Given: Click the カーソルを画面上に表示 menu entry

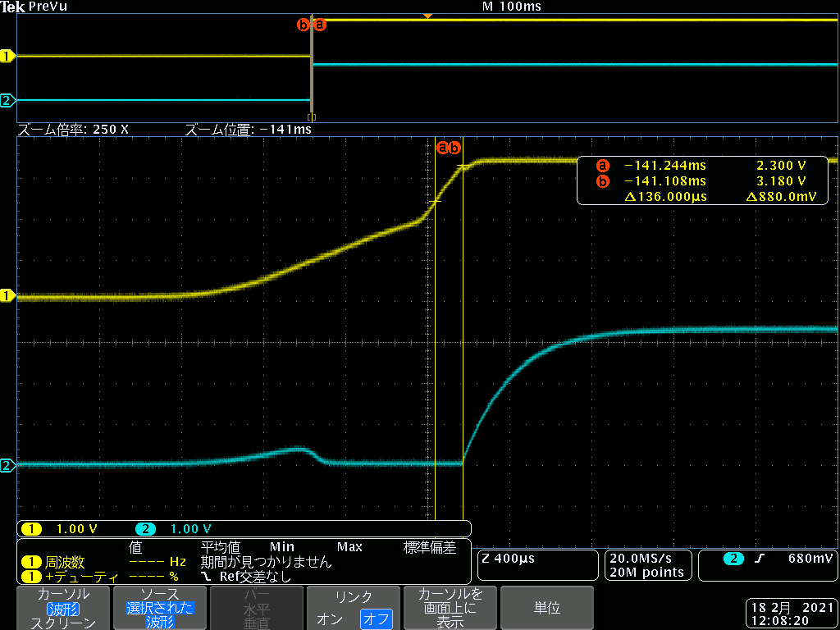Looking at the screenshot, I should pos(450,607).
